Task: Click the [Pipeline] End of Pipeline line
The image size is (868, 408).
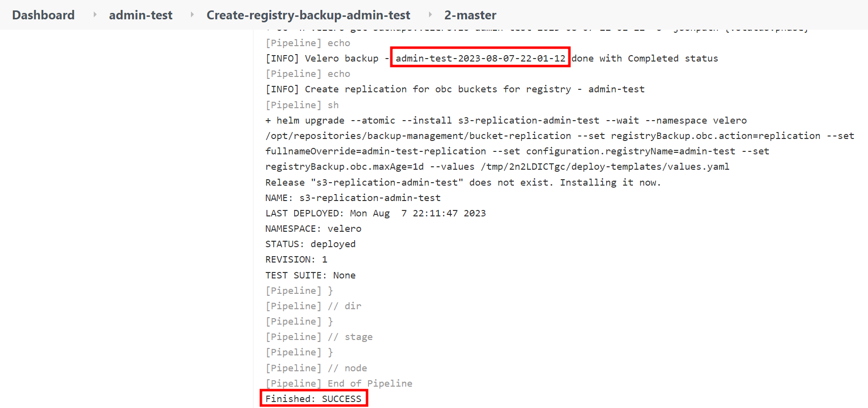Action: pyautogui.click(x=339, y=383)
